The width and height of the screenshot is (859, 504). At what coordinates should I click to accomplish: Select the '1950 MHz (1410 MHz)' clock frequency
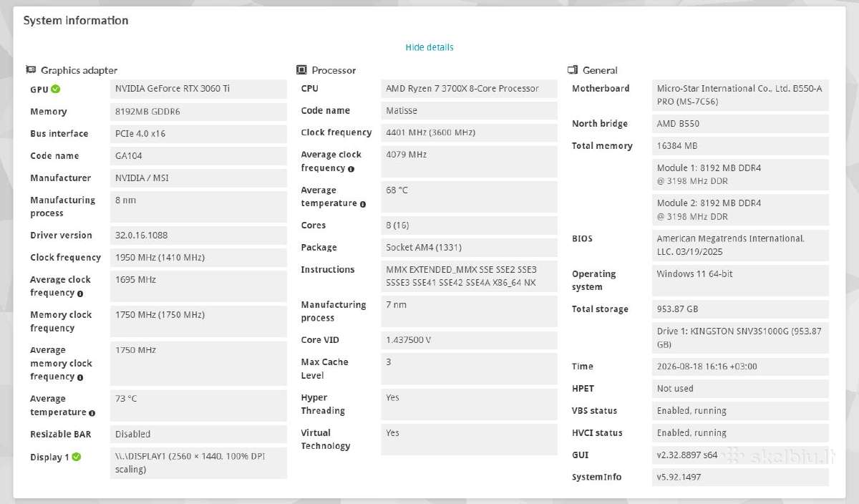pos(198,257)
